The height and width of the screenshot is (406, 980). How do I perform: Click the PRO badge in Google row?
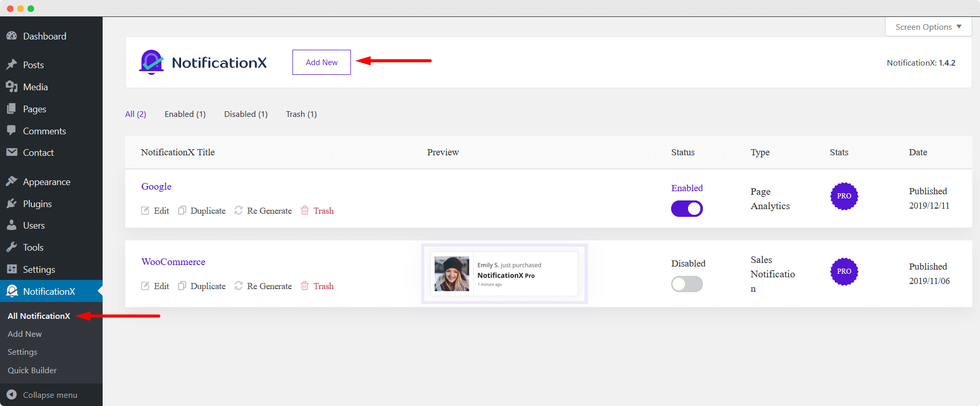coord(844,196)
